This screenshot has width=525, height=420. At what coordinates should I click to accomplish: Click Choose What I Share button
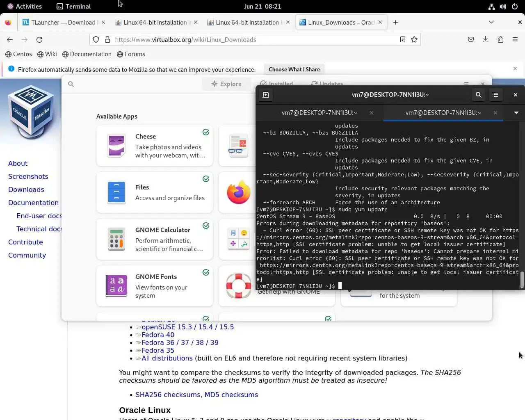tap(294, 69)
